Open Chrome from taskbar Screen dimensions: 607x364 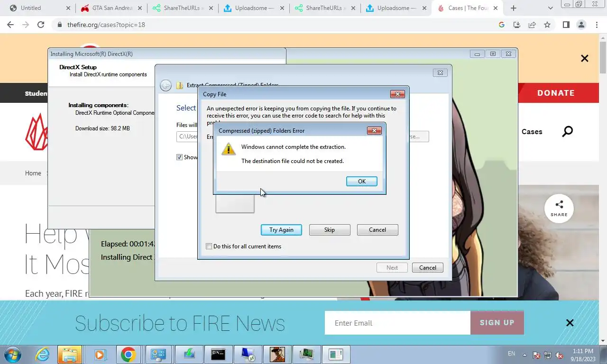click(x=129, y=355)
